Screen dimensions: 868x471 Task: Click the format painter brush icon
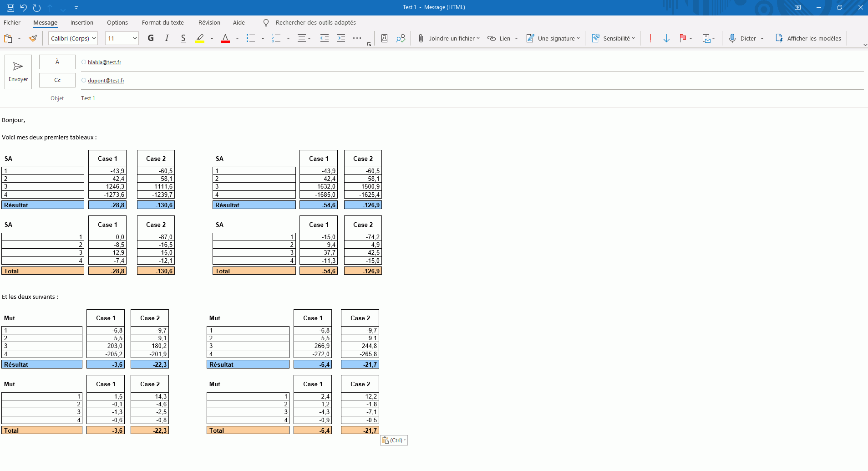(33, 38)
